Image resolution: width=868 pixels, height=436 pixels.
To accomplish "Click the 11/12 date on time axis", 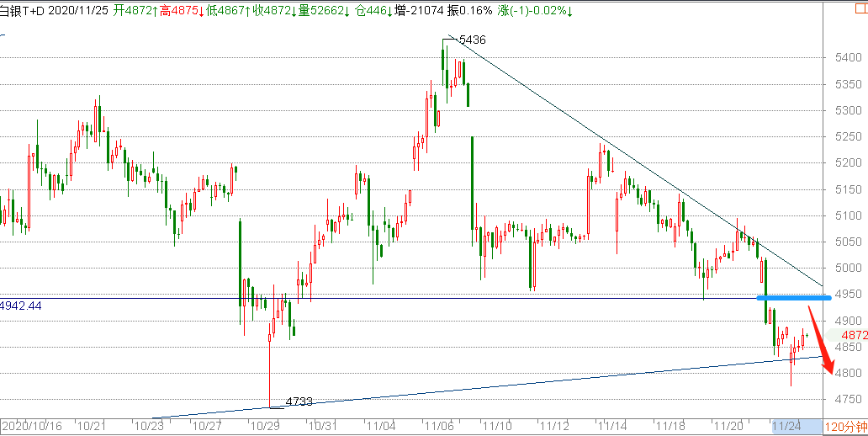I will coord(554,426).
